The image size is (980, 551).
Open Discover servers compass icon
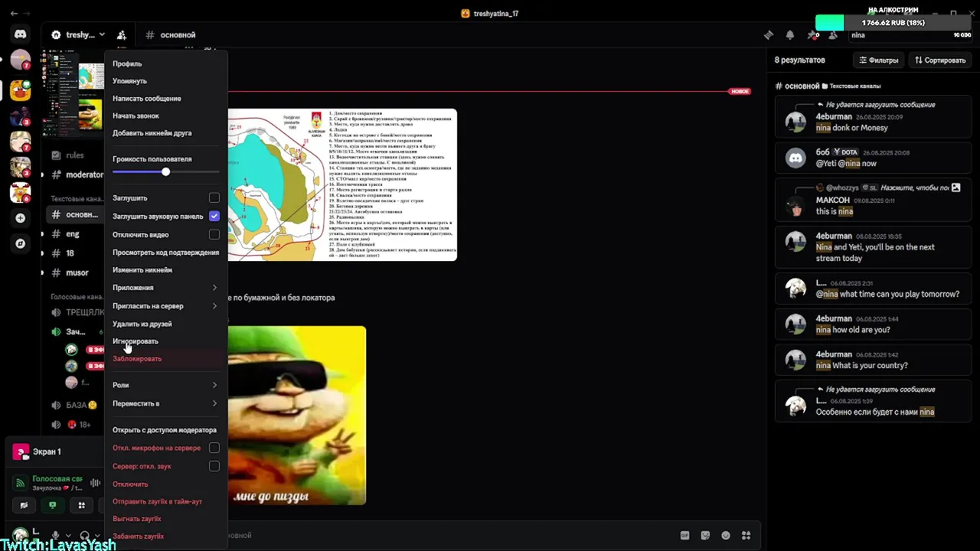[x=21, y=243]
